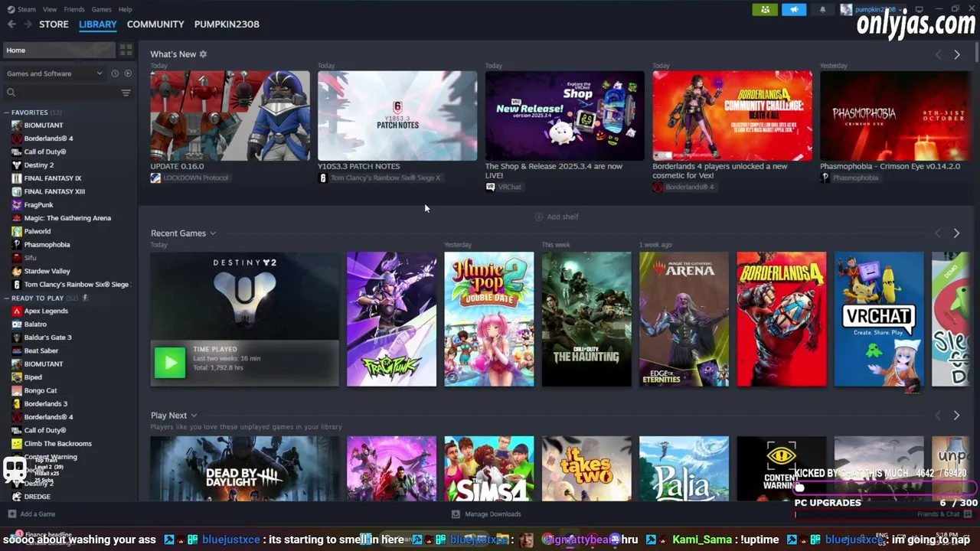Collapse the READY TO PLAY category

[x=7, y=298]
